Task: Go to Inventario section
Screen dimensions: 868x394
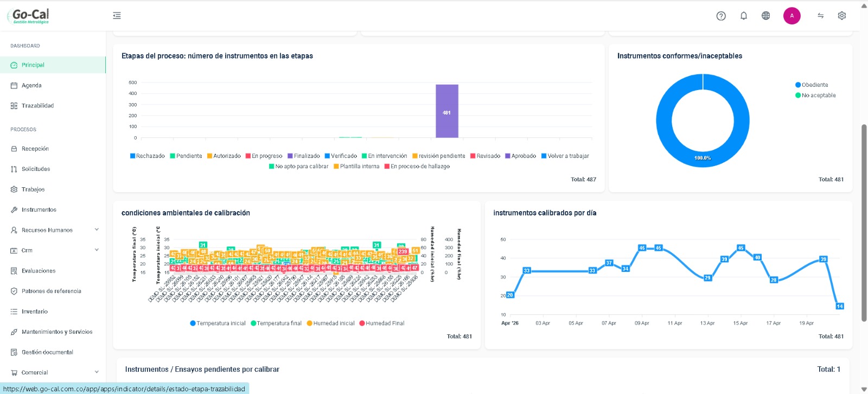Action: (x=53, y=312)
